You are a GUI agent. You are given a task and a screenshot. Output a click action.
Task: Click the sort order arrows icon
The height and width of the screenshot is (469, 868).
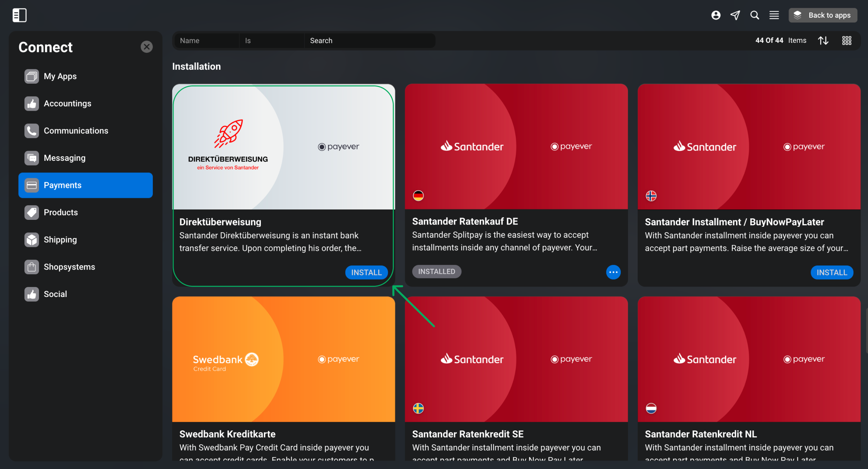click(823, 40)
